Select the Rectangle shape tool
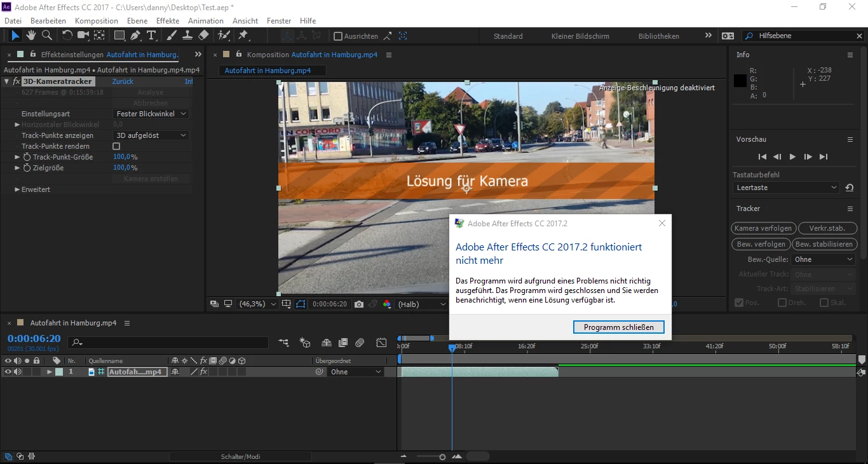Image resolution: width=868 pixels, height=464 pixels. coord(119,36)
